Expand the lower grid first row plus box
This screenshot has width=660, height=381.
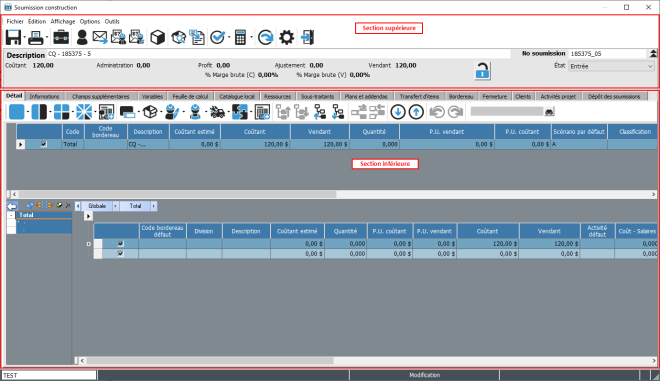coord(88,244)
